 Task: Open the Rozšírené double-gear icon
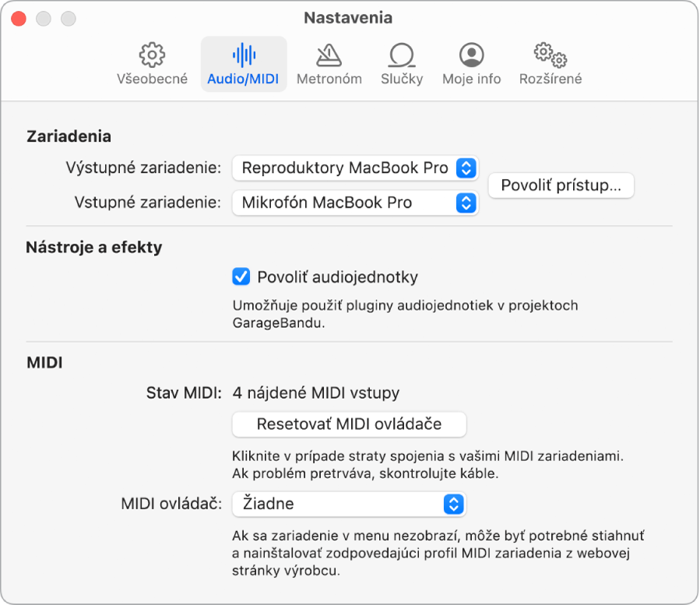[551, 55]
